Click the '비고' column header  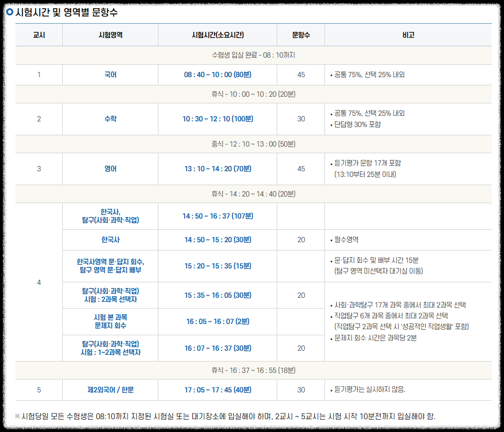(x=408, y=35)
